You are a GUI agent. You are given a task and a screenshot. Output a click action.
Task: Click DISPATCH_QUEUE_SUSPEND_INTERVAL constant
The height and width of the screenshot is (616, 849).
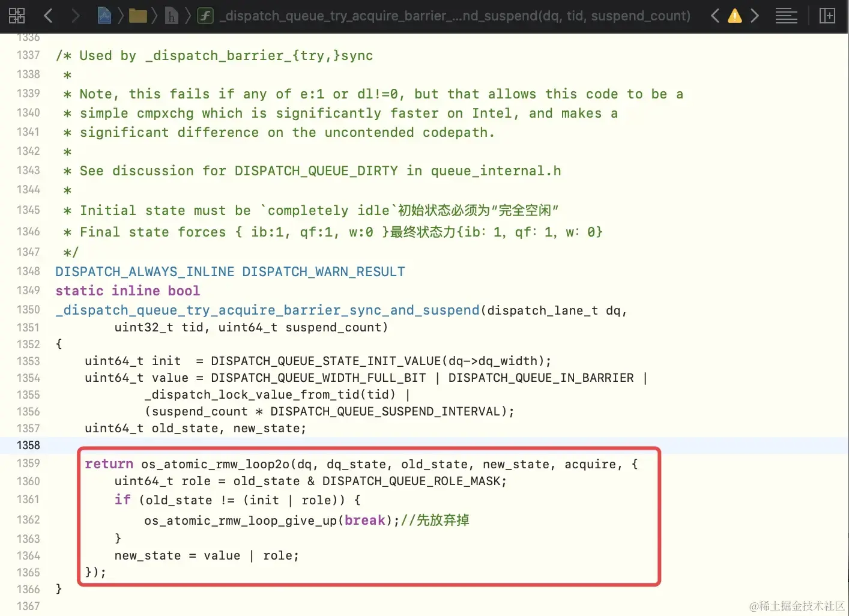[385, 411]
